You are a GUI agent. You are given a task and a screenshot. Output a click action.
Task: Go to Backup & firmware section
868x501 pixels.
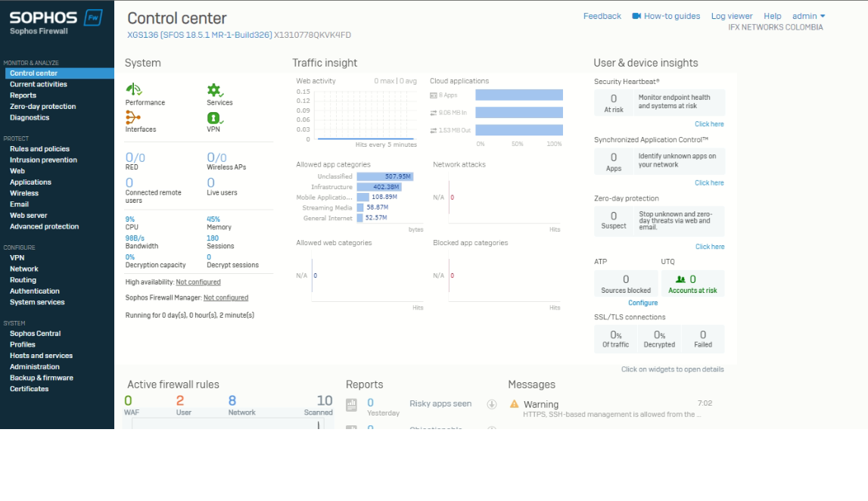coord(42,378)
